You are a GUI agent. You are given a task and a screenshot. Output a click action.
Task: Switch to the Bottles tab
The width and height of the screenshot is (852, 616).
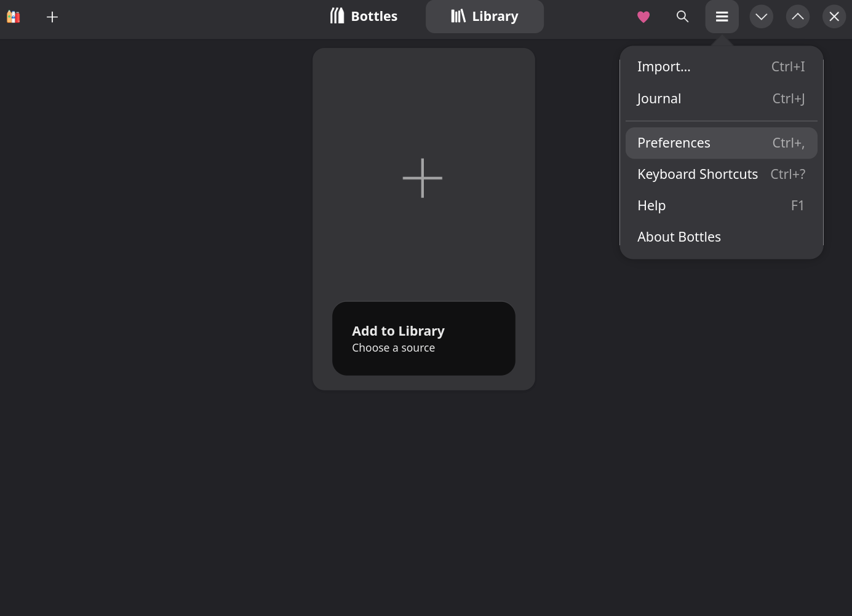pyautogui.click(x=364, y=17)
